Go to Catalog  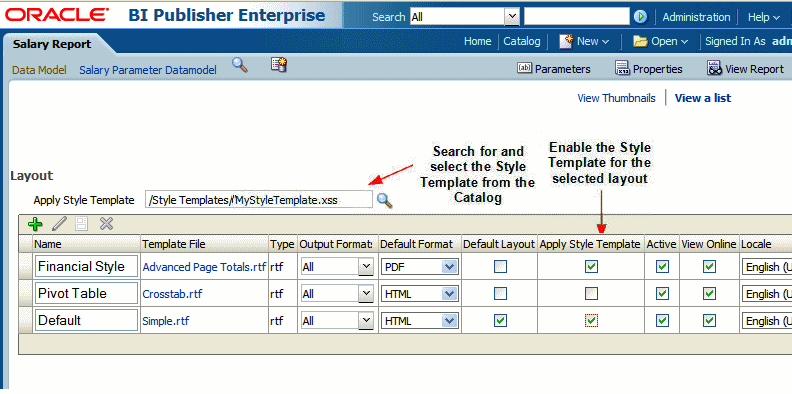[x=522, y=41]
